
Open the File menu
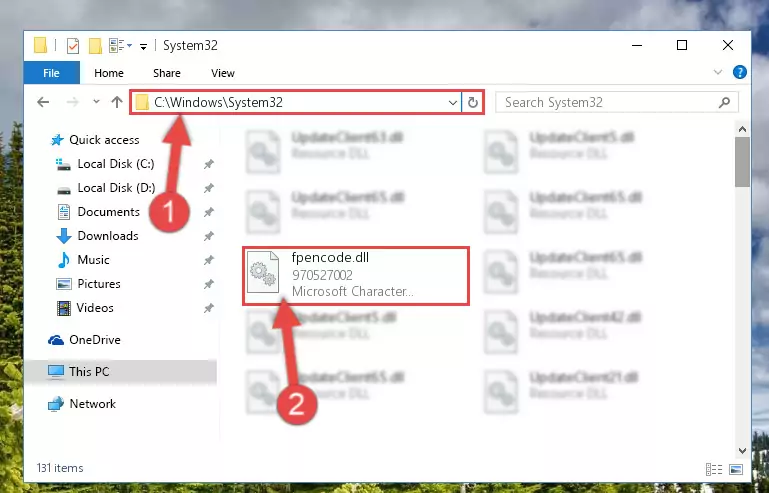click(51, 73)
